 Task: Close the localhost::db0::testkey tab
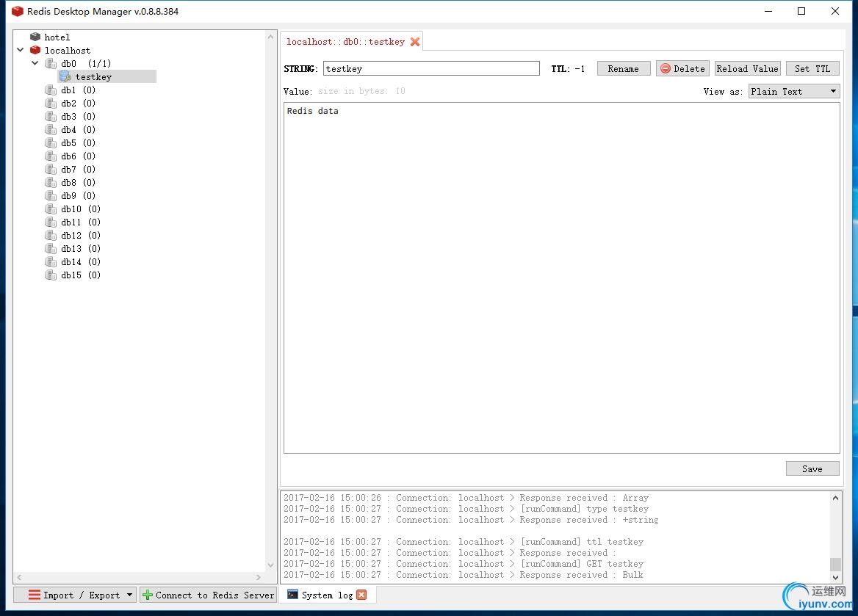click(415, 42)
